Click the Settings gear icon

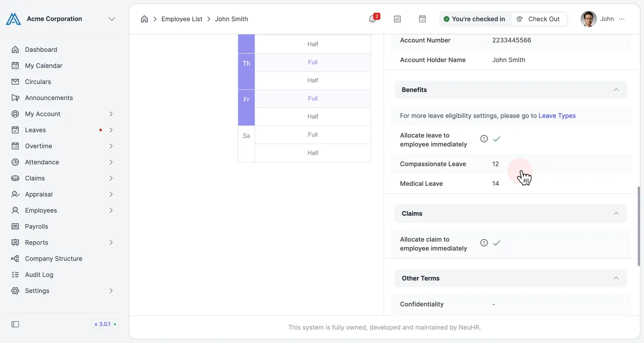pos(15,291)
